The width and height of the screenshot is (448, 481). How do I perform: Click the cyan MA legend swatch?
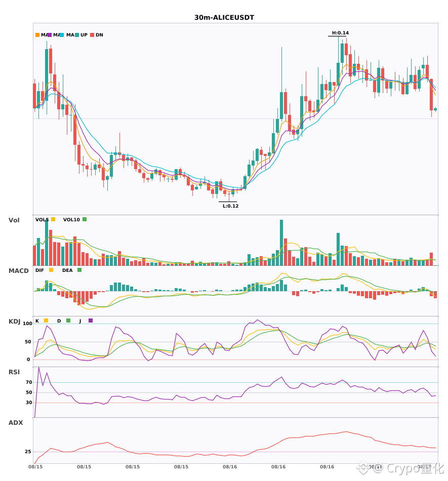pos(62,35)
